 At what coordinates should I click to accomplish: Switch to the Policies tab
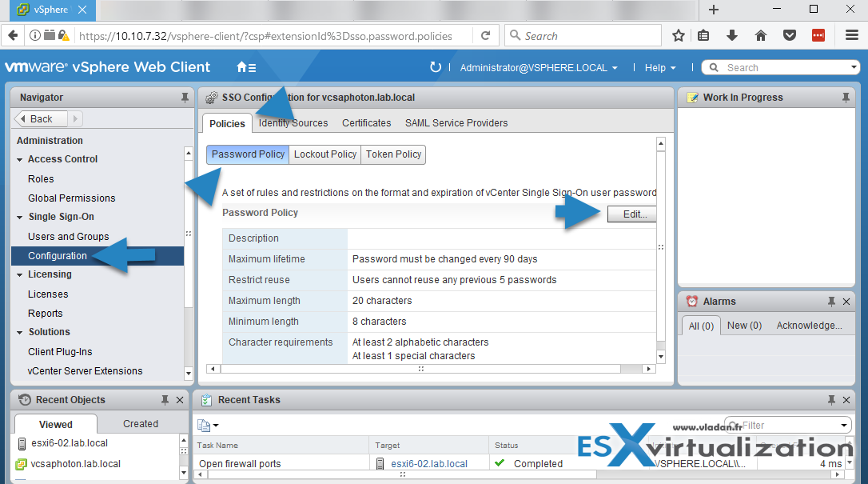[227, 123]
